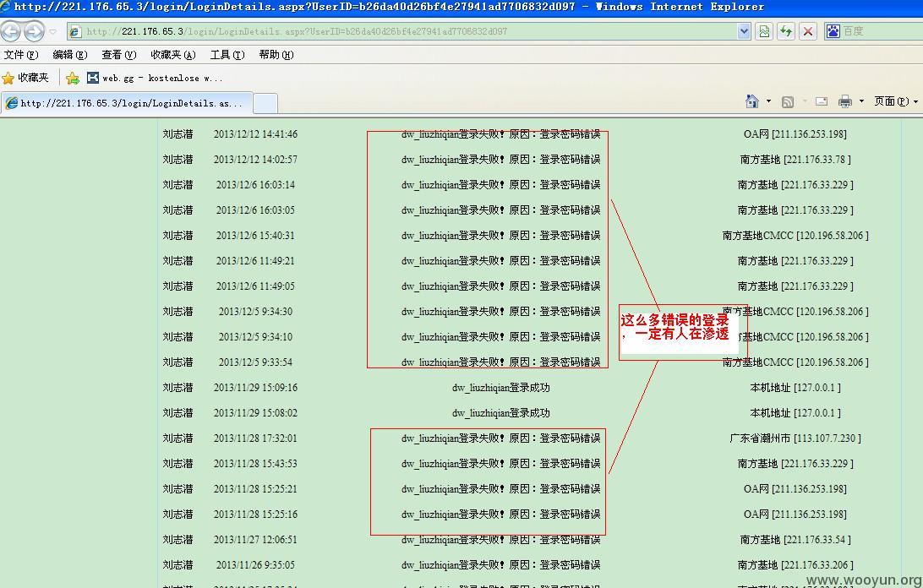The image size is (923, 588).
Task: Click the red Stop loading X icon
Action: coord(808,31)
